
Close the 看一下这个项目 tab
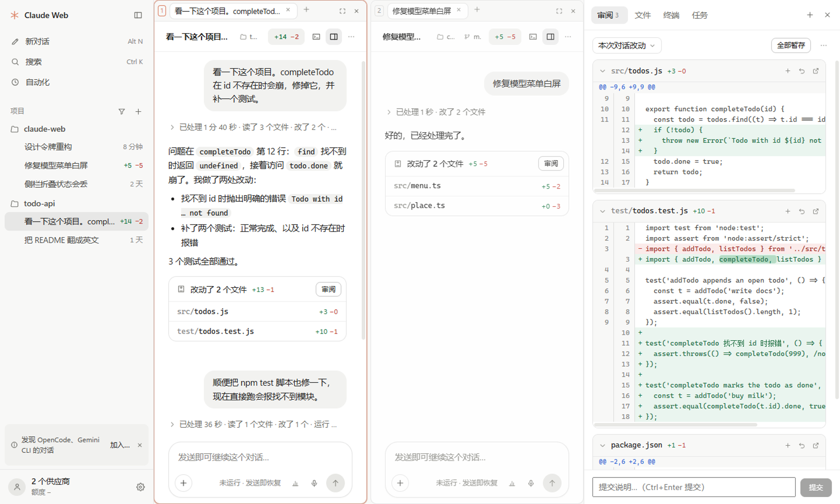pyautogui.click(x=288, y=10)
